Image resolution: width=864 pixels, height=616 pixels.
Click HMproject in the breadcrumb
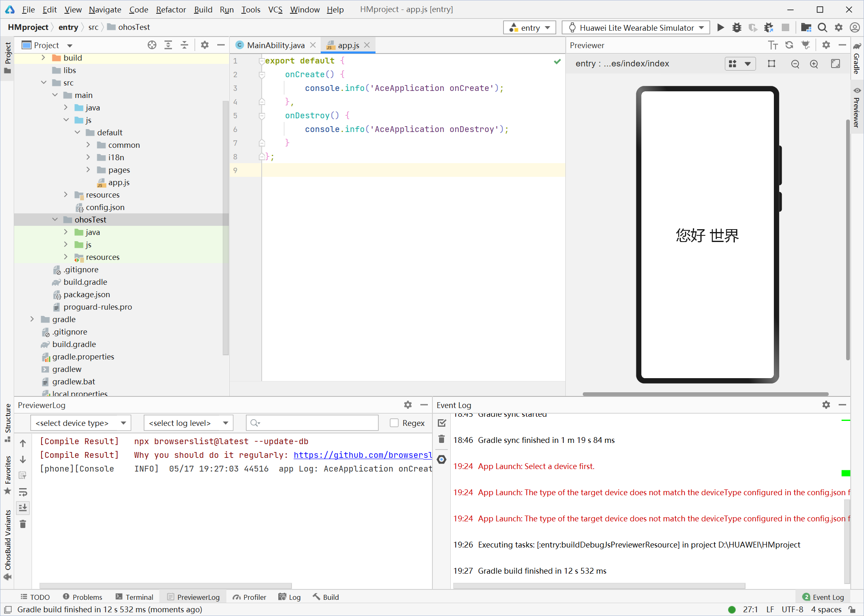coord(28,27)
